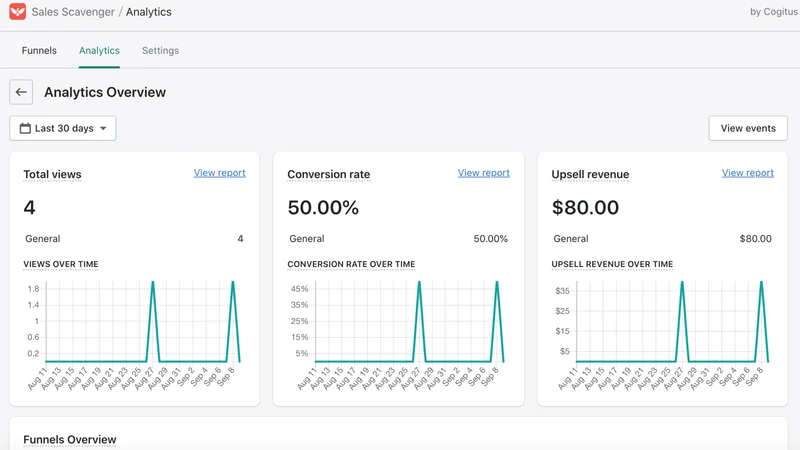This screenshot has height=450, width=800.
Task: Click the View events button
Action: (748, 129)
